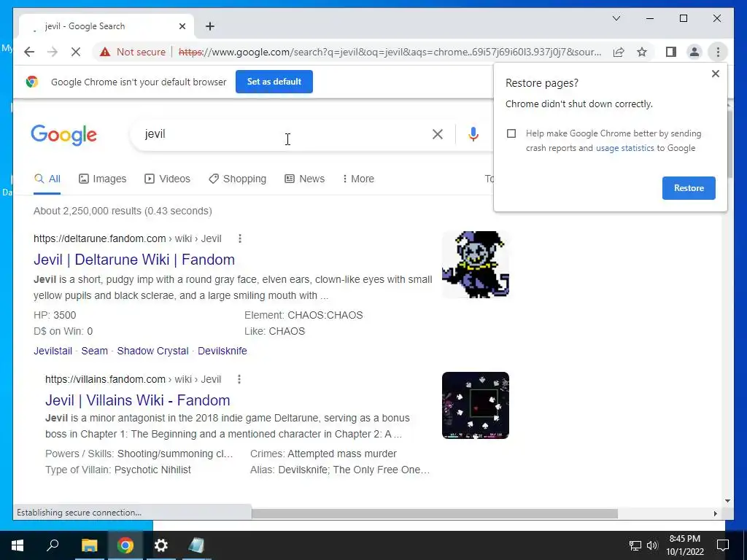747x560 pixels.
Task: Click the Chrome taskbar icon
Action: coord(125,545)
